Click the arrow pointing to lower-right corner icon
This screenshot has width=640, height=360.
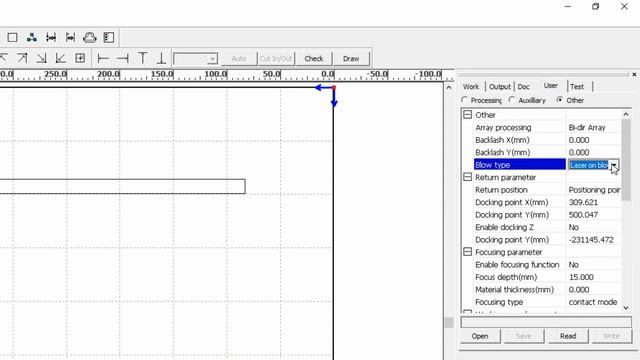coord(41,58)
